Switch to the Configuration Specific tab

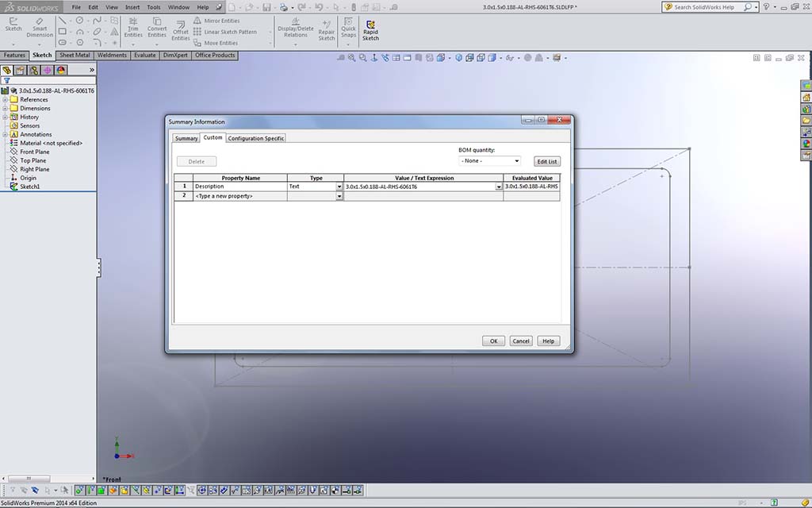(x=256, y=138)
